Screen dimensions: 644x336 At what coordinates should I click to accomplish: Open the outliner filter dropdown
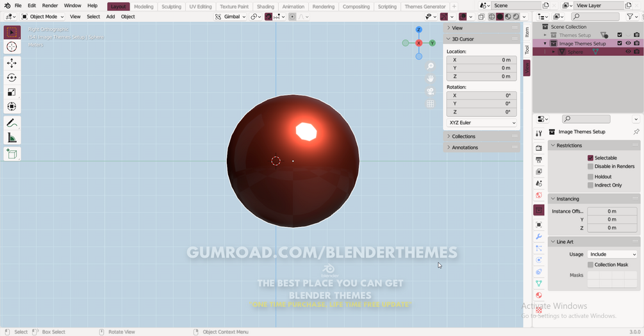[632, 17]
